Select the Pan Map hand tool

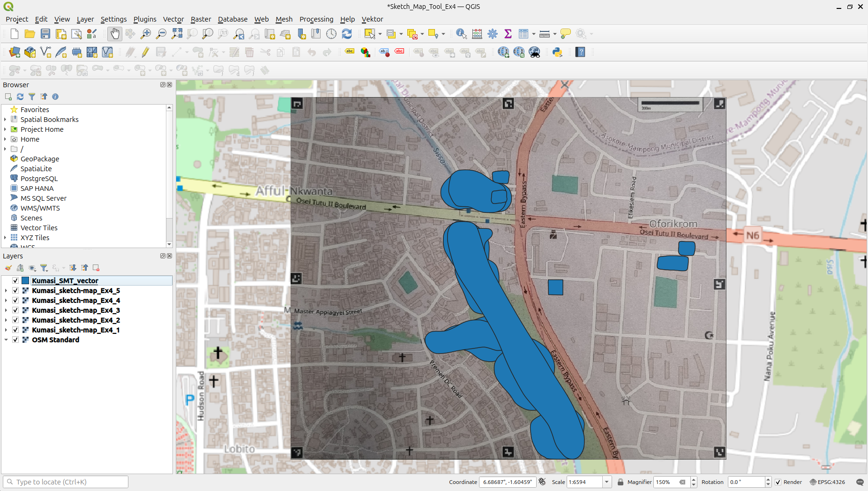point(114,34)
